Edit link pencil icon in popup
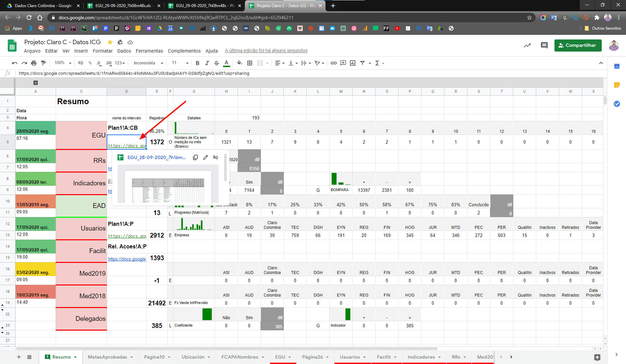 pos(206,157)
